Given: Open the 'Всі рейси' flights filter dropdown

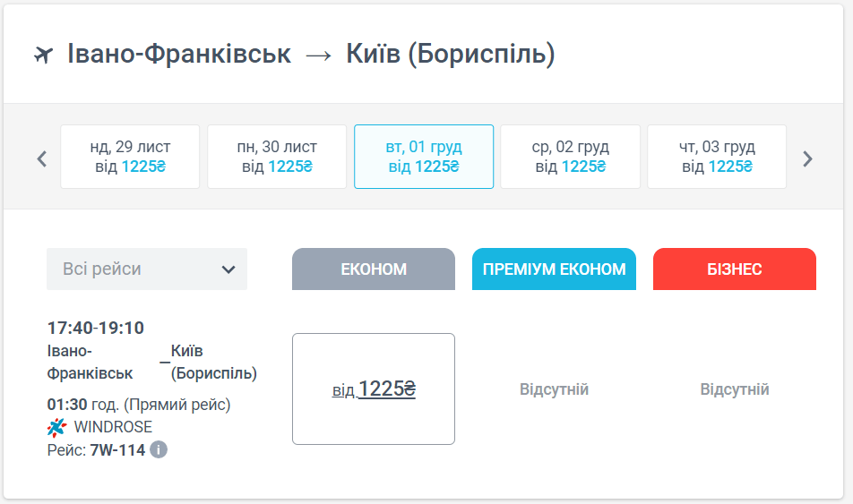Looking at the screenshot, I should [147, 269].
